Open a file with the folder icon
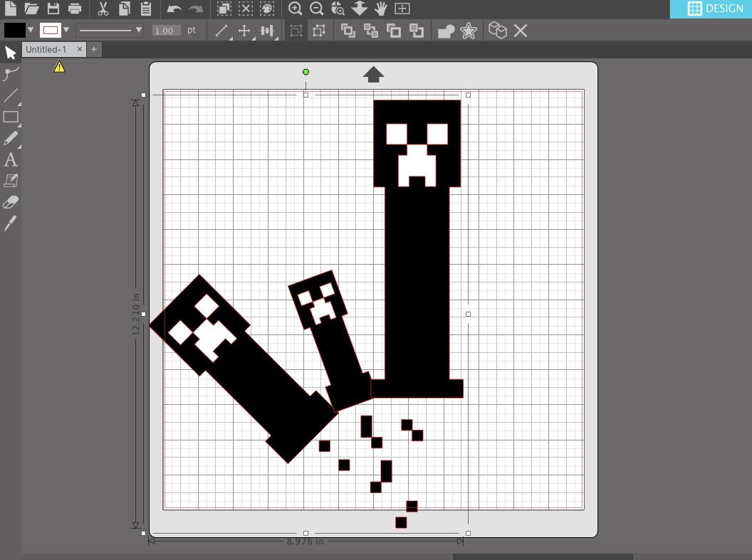 pyautogui.click(x=31, y=8)
